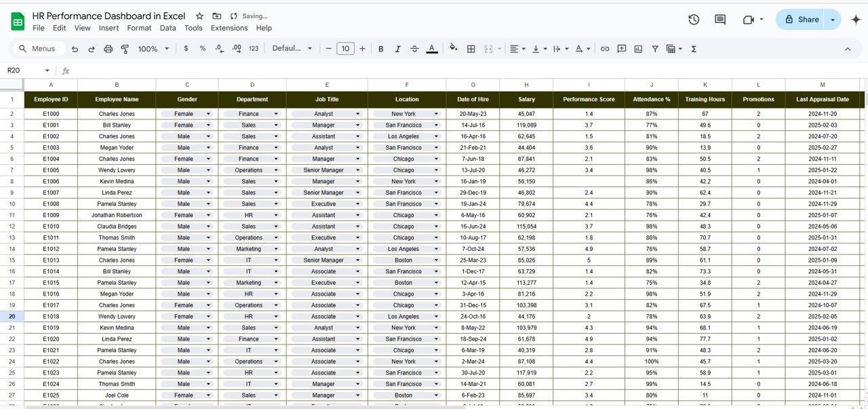868x409 pixels.
Task: Toggle italic formatting
Action: (397, 49)
